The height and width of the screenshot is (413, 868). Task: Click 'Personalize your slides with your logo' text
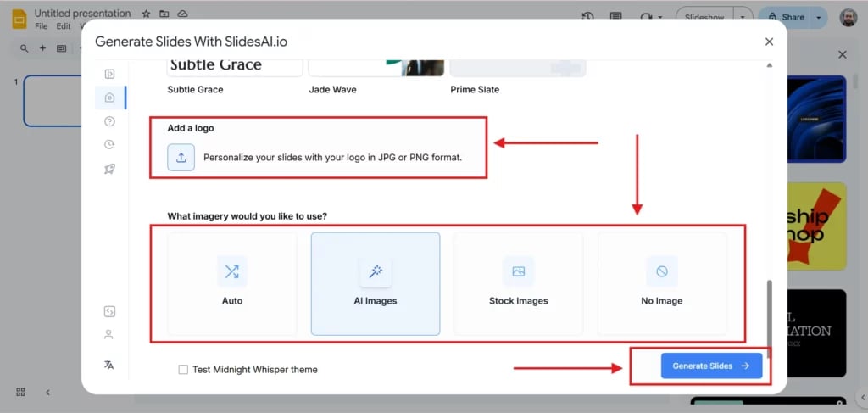pos(332,157)
